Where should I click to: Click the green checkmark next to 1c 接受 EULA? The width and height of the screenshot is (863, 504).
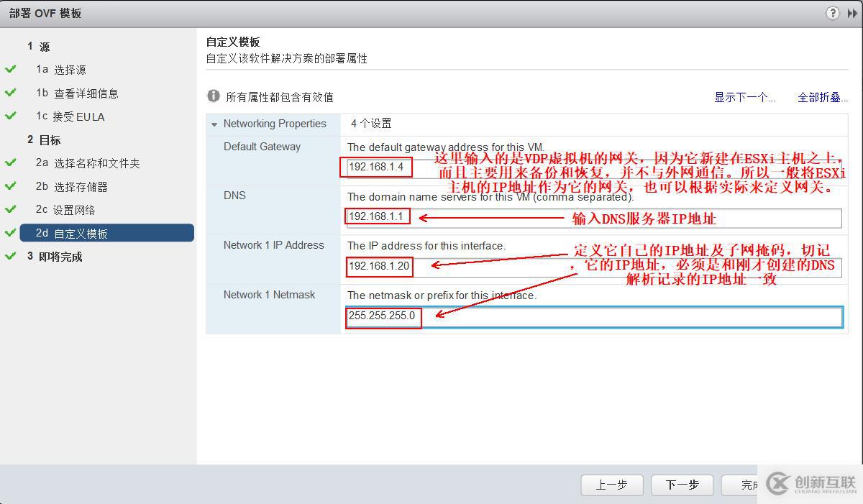coord(10,116)
